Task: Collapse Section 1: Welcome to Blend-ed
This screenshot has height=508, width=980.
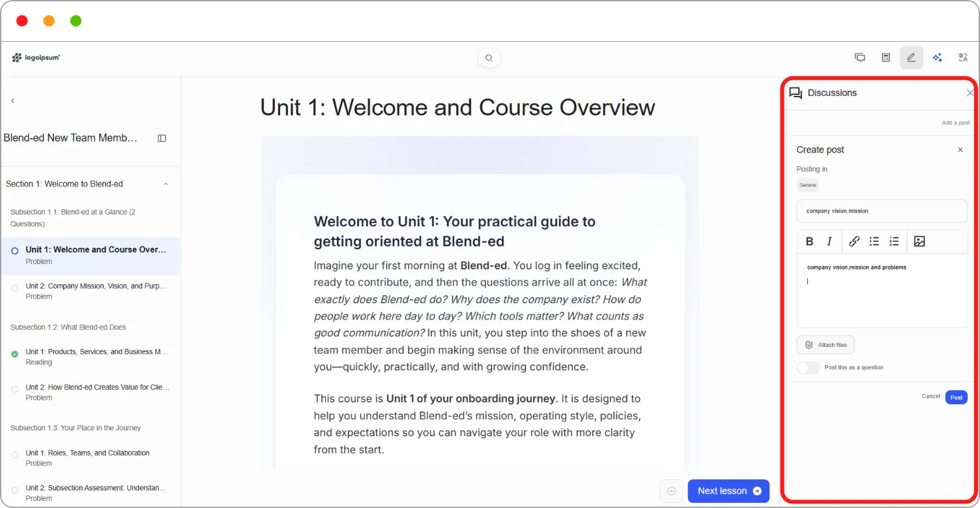Action: click(x=166, y=184)
